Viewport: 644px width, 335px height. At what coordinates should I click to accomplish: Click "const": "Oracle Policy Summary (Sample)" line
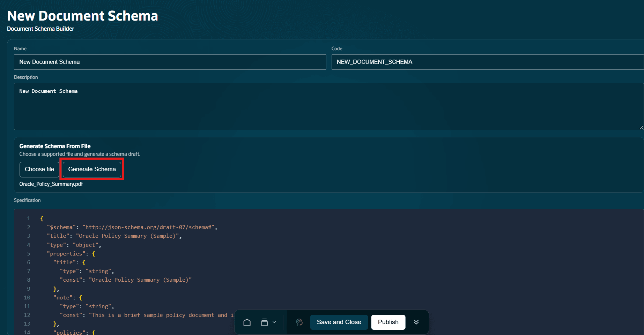click(x=126, y=280)
